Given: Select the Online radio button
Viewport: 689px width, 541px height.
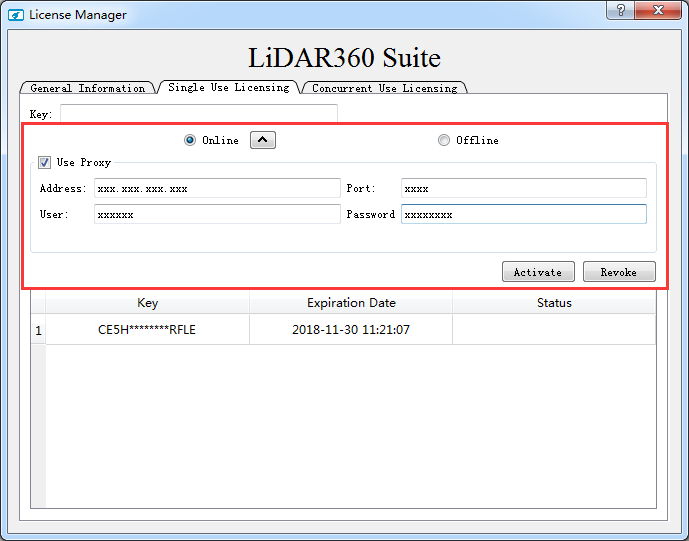Looking at the screenshot, I should [190, 141].
